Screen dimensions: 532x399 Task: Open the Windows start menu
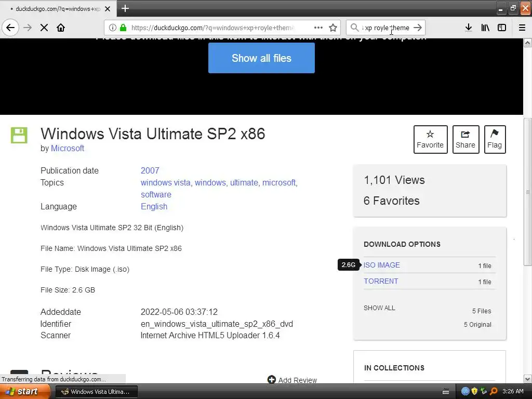25,392
